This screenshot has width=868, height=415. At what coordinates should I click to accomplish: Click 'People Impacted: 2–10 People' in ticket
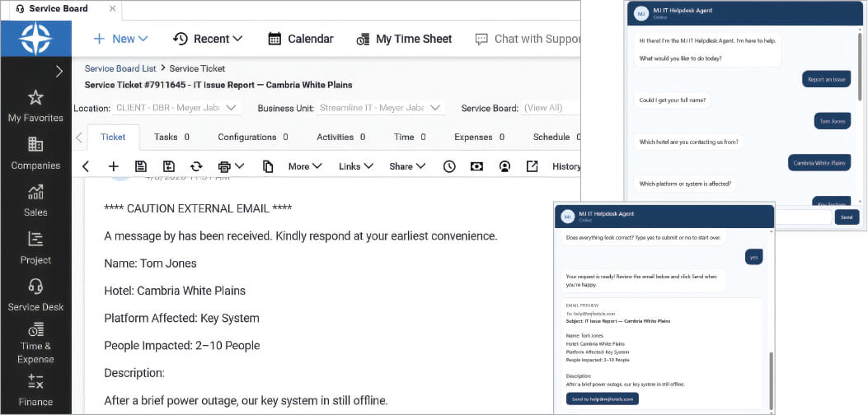point(181,345)
